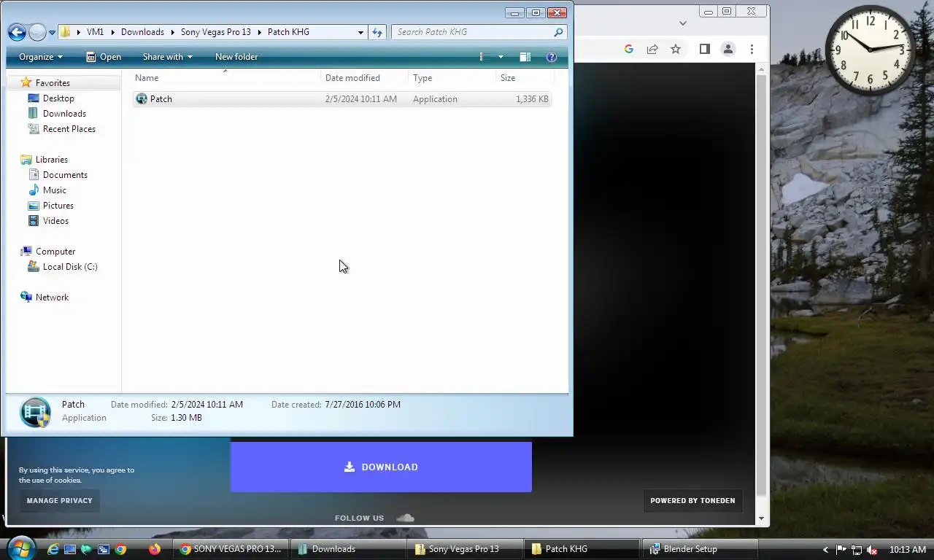Screen dimensions: 934x560
Task: Click Sony Vegas Pro 13 in address path
Action: click(x=215, y=32)
